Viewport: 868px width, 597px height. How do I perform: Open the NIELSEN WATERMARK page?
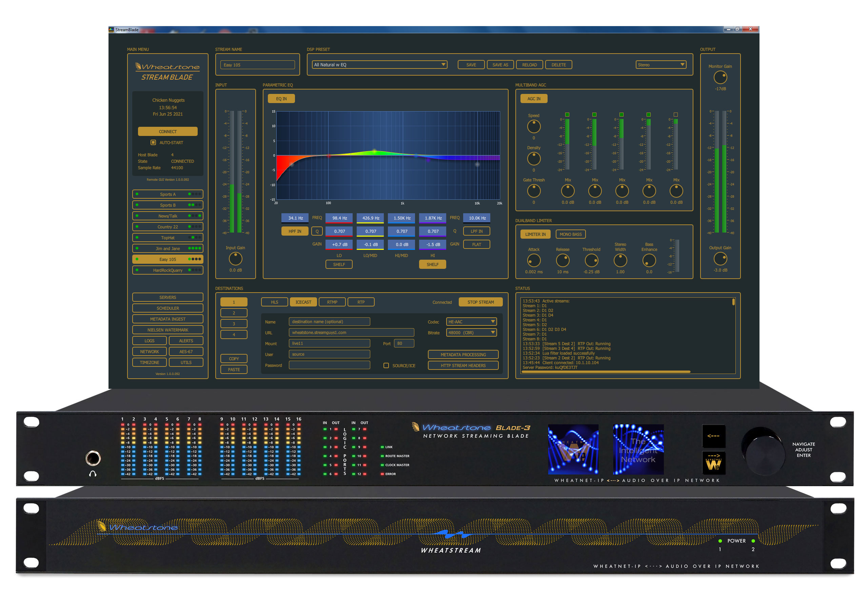click(167, 330)
